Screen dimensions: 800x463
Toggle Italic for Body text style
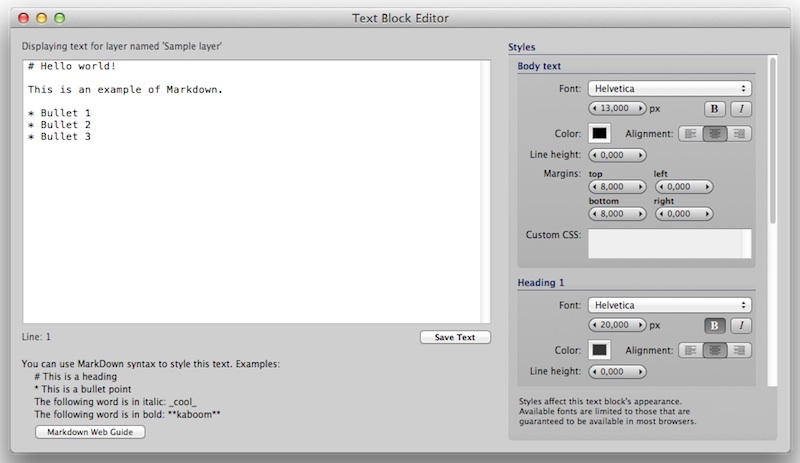click(x=741, y=108)
